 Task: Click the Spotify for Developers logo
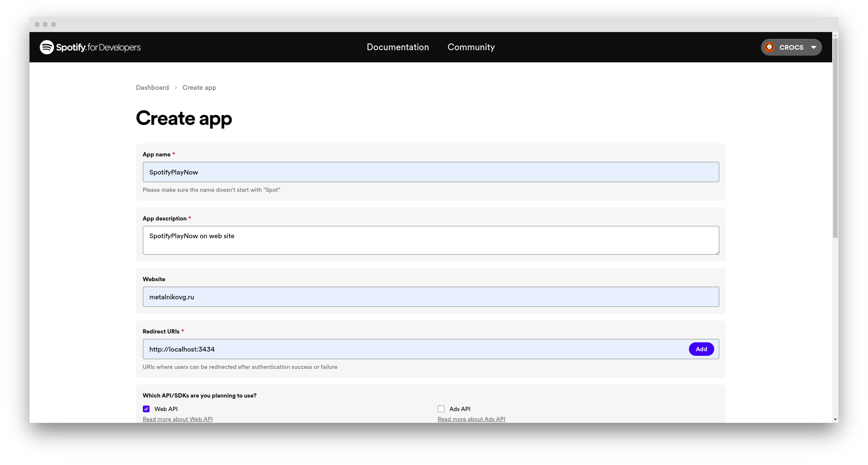pyautogui.click(x=90, y=47)
